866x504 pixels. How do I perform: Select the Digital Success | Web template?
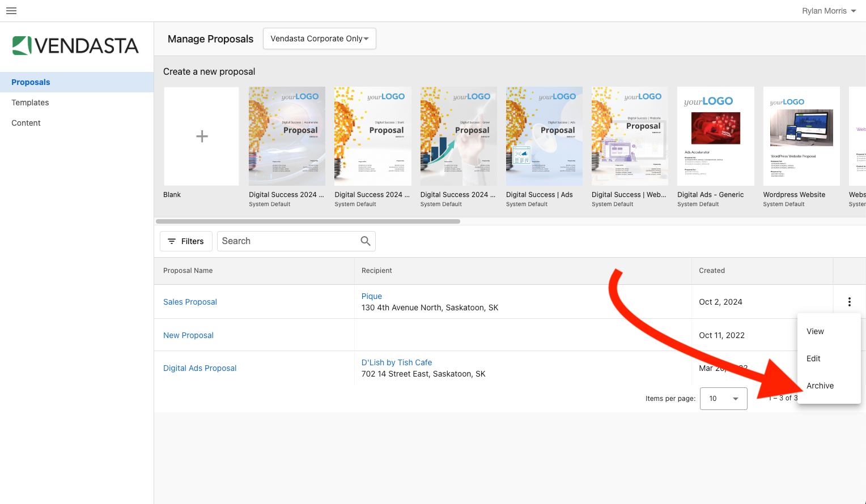(x=630, y=146)
